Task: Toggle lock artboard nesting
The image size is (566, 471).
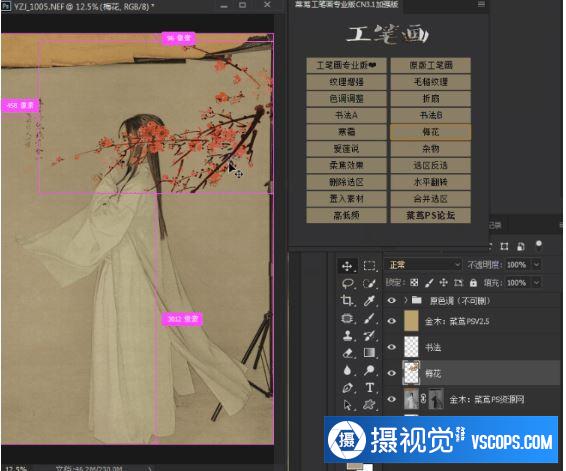Action: click(x=458, y=283)
